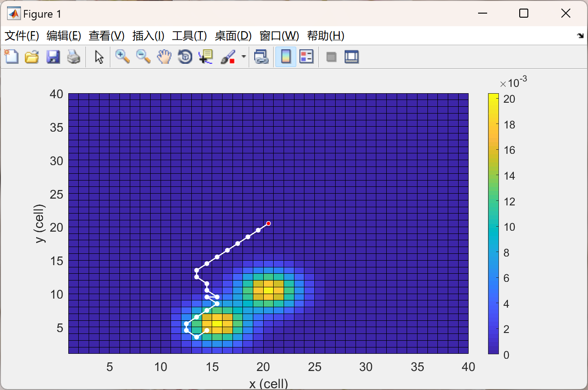Screen dimensions: 588x390
Task: Select the Edit Plot arrow tool
Action: (x=99, y=57)
